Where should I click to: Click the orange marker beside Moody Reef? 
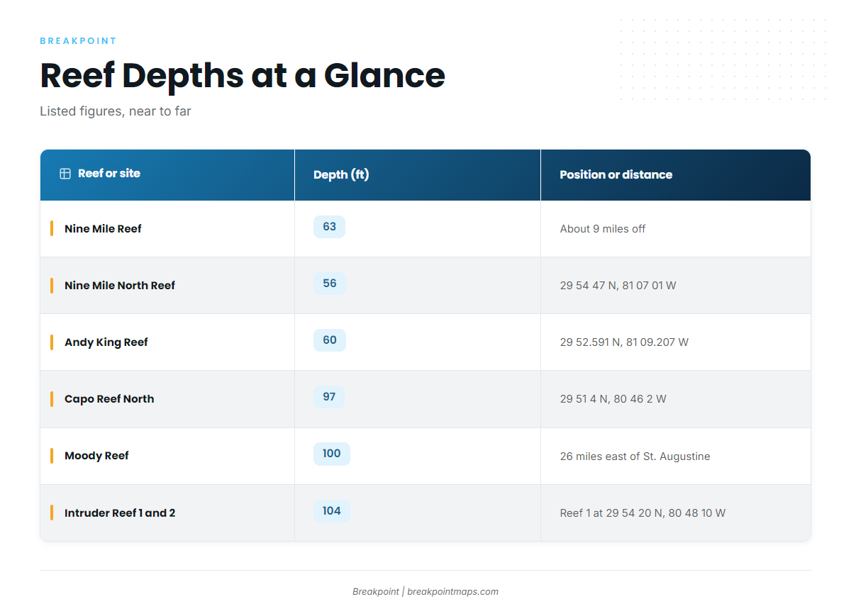click(52, 456)
